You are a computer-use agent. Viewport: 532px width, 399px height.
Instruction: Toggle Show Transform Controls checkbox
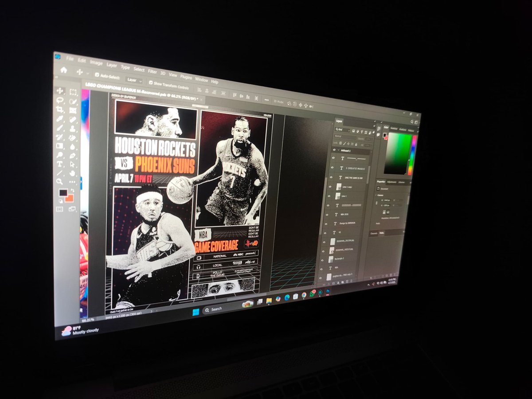click(x=151, y=82)
